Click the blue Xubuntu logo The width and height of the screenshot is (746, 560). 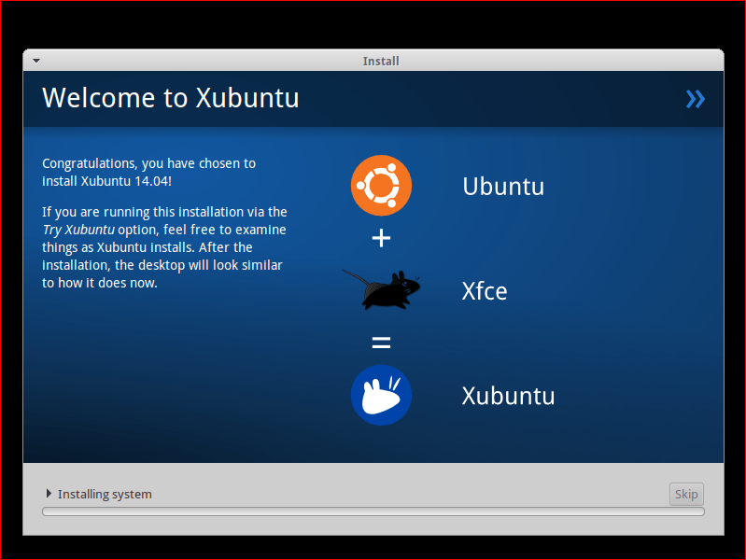tap(381, 395)
